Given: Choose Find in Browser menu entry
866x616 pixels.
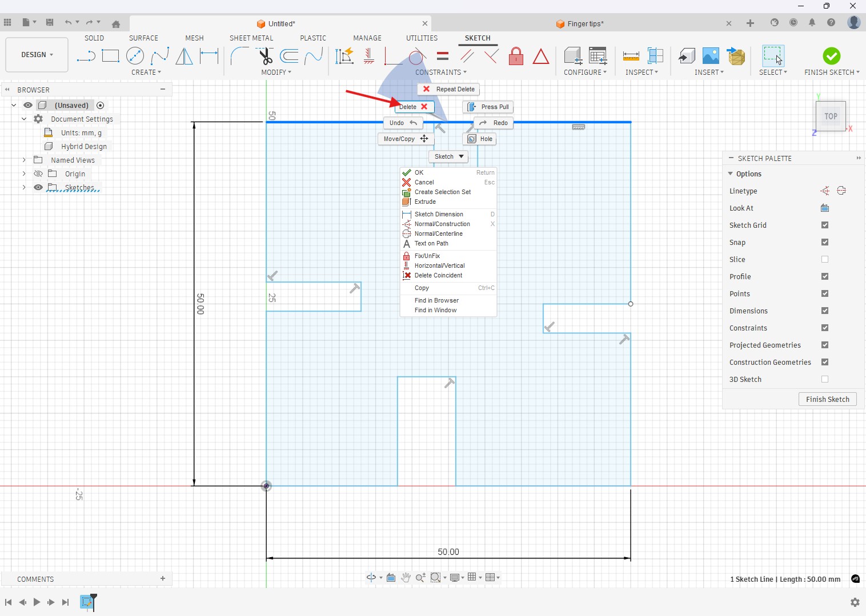Looking at the screenshot, I should (x=436, y=300).
